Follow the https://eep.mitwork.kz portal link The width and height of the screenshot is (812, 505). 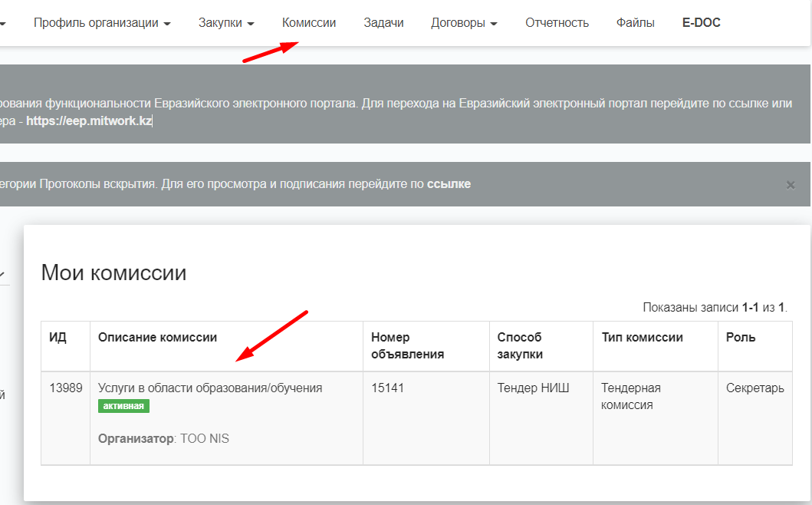(x=88, y=121)
